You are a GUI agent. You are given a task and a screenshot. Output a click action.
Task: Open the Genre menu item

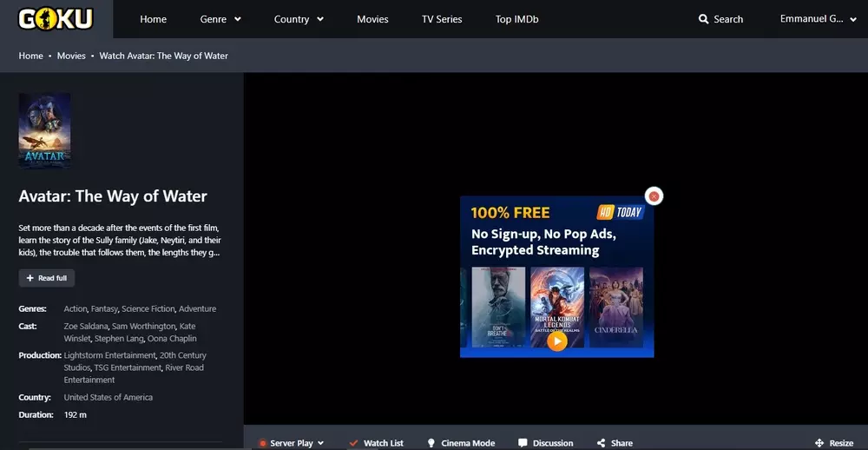214,19
